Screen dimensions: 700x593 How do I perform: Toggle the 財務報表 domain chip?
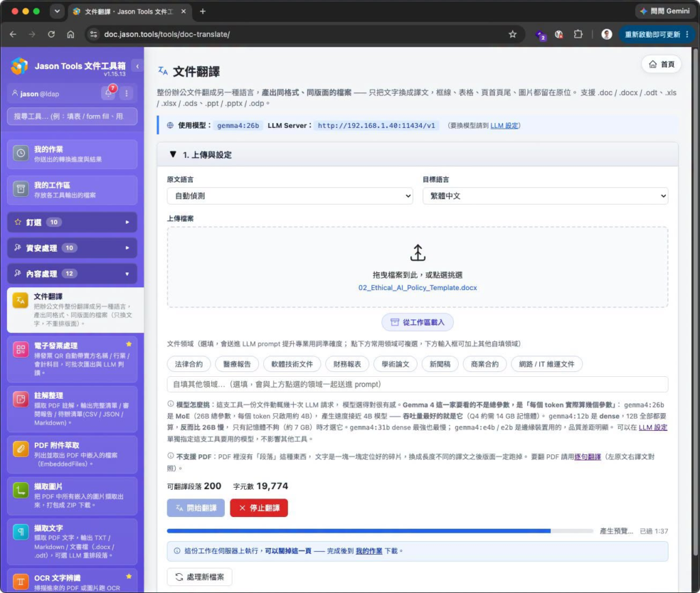pos(347,364)
